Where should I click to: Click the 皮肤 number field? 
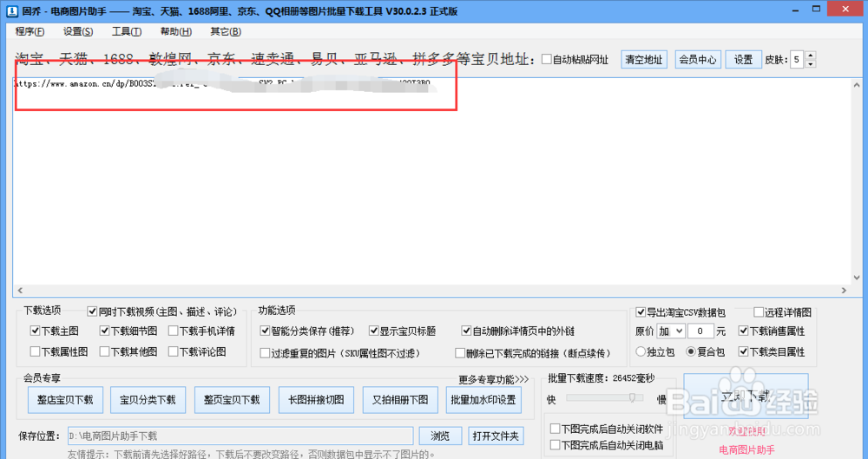[797, 59]
